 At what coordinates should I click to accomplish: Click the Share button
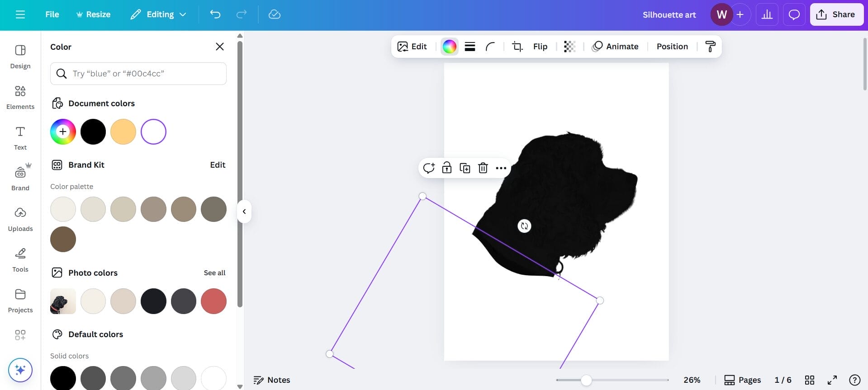tap(836, 14)
